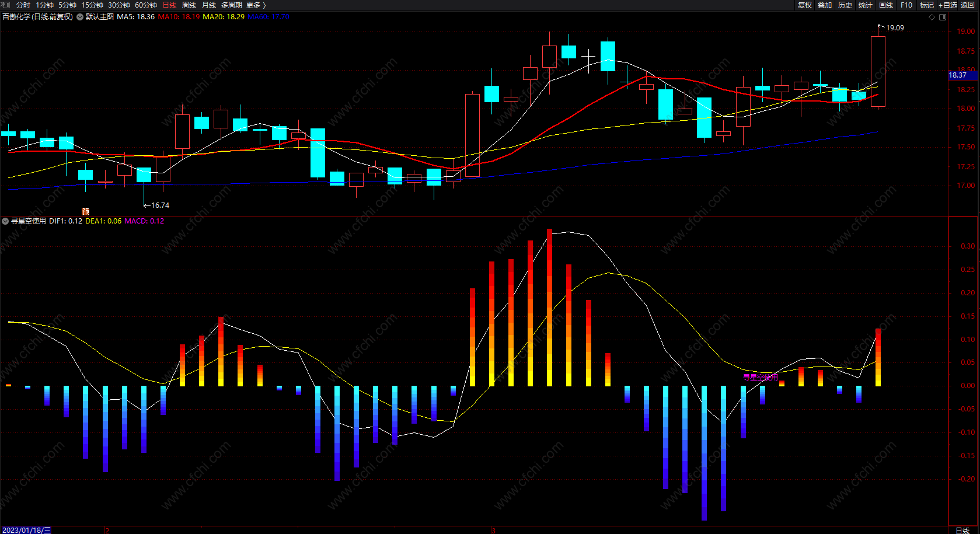Click the month 3 marker on time axis
Screen dimensions: 980x534
pyautogui.click(x=493, y=530)
